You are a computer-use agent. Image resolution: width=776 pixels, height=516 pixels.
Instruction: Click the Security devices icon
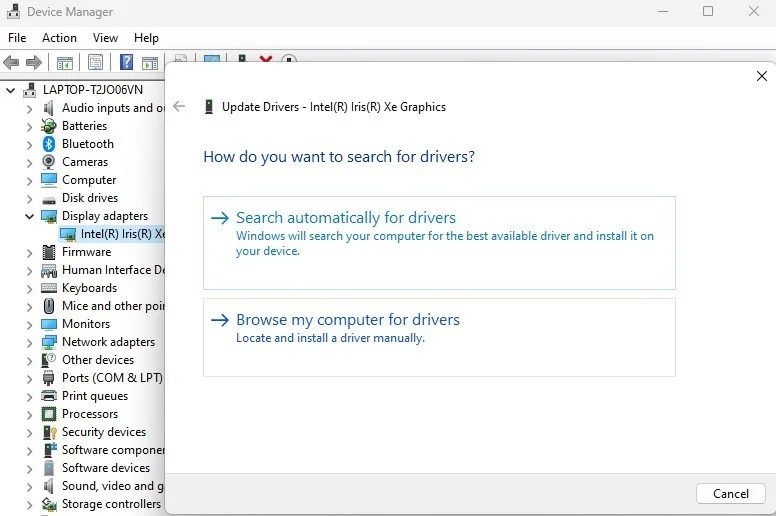[48, 432]
